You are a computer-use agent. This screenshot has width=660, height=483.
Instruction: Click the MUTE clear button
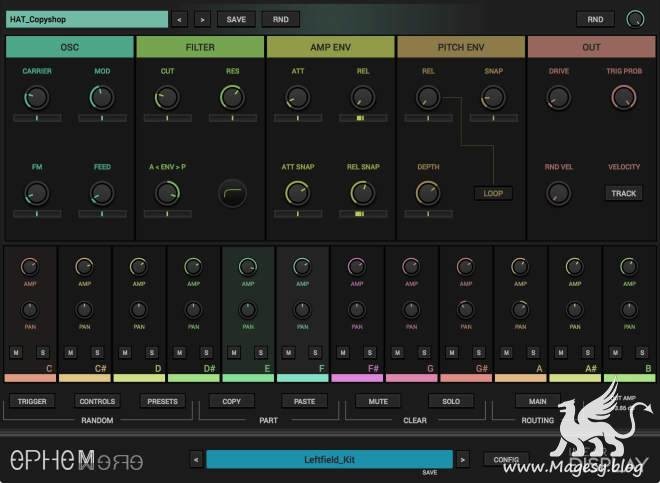[378, 401]
